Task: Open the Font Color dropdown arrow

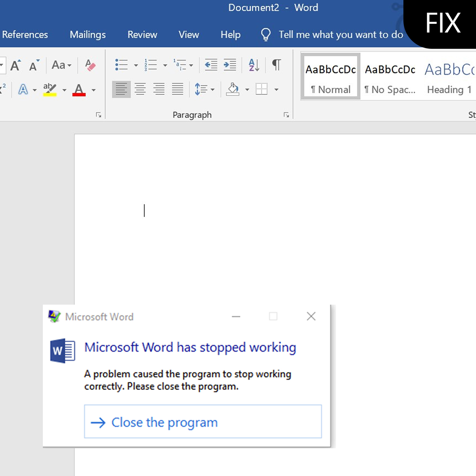Action: 94,90
